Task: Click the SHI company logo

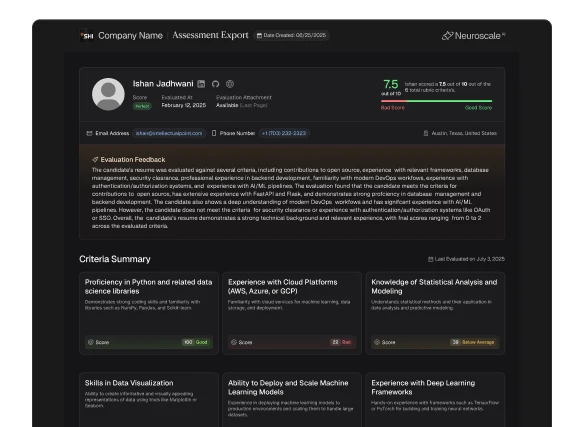Action: (x=87, y=36)
